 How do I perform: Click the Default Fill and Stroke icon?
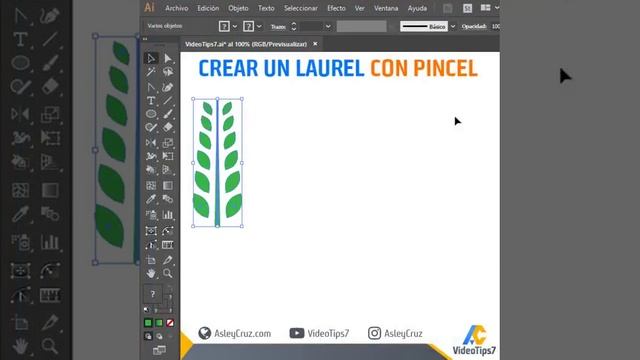[147, 310]
